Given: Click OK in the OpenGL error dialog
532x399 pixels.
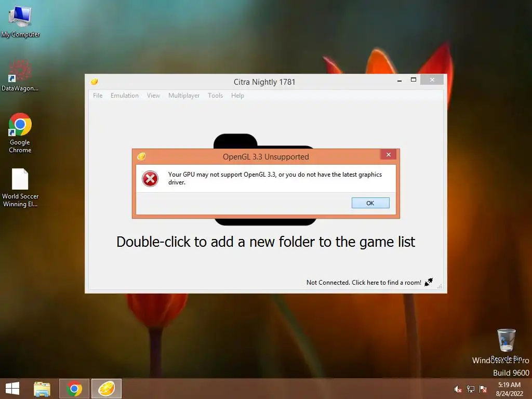Looking at the screenshot, I should [370, 203].
